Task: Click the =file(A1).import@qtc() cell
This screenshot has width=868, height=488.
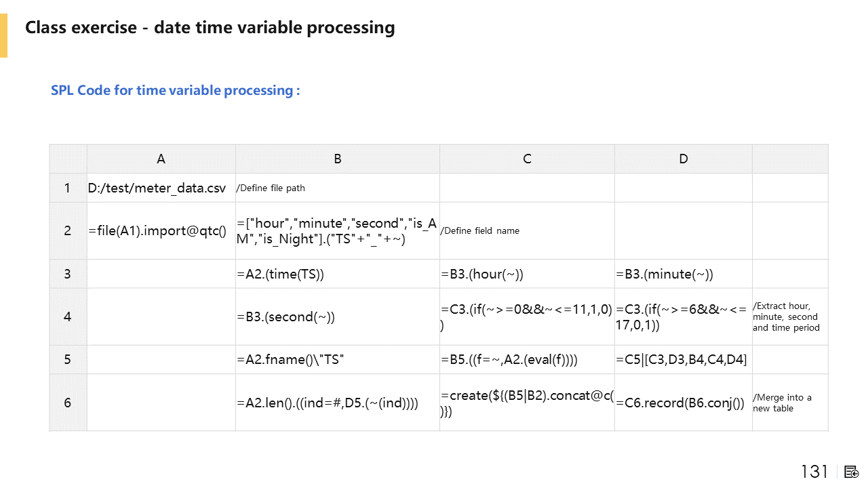Action: pyautogui.click(x=157, y=230)
